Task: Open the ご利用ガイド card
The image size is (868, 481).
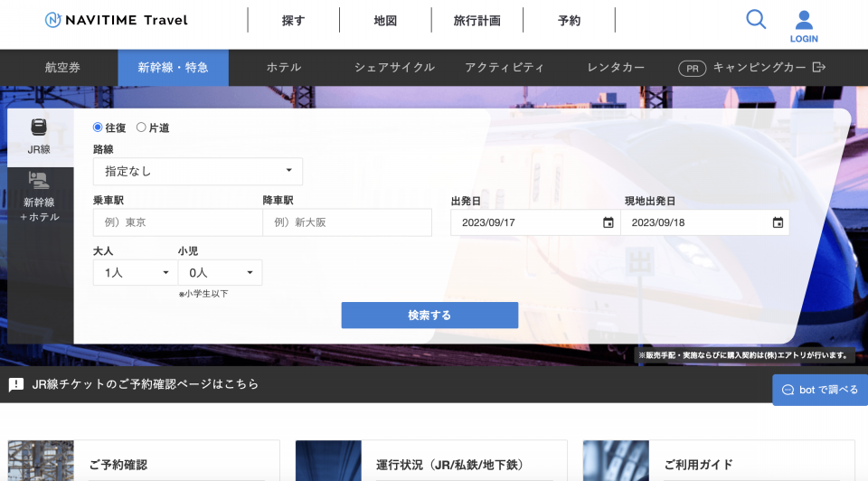Action: coord(719,460)
